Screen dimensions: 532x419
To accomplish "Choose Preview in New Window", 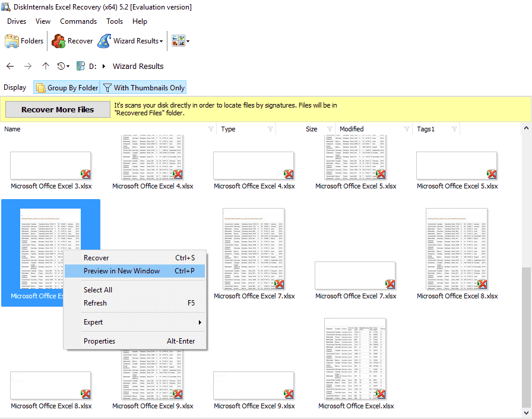I will [122, 271].
